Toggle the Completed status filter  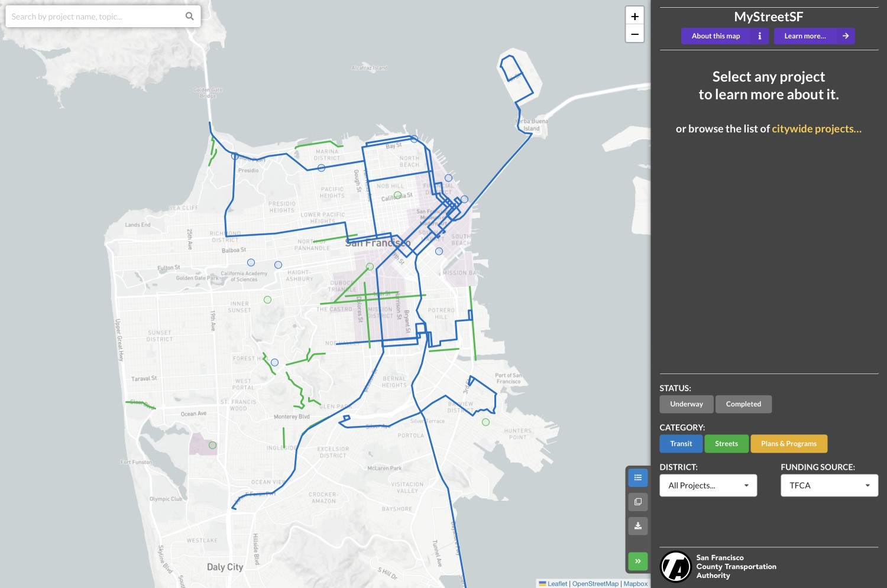click(x=743, y=404)
